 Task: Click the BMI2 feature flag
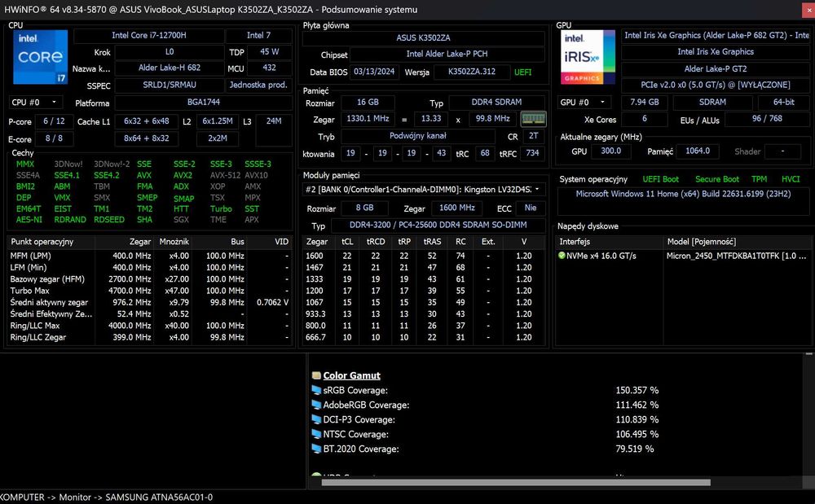pos(25,186)
